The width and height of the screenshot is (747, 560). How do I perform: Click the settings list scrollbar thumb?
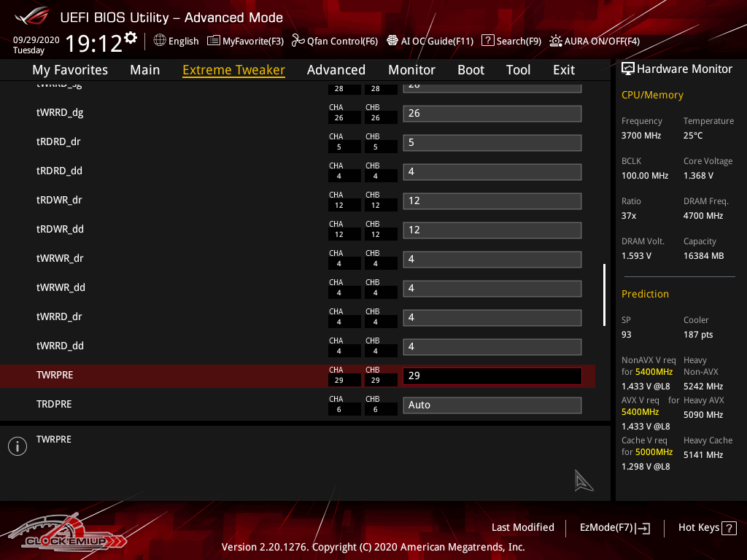coord(604,295)
